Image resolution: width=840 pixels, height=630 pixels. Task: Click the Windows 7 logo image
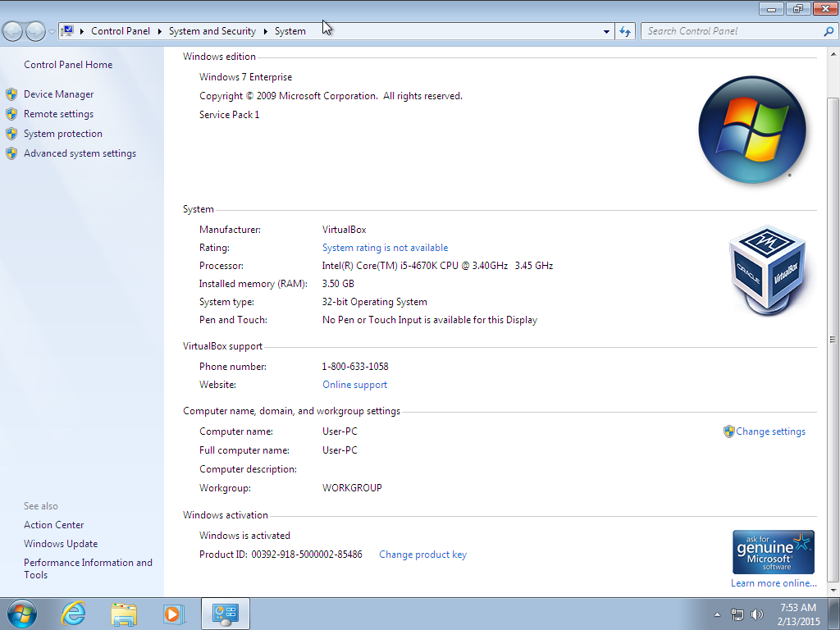click(x=752, y=130)
